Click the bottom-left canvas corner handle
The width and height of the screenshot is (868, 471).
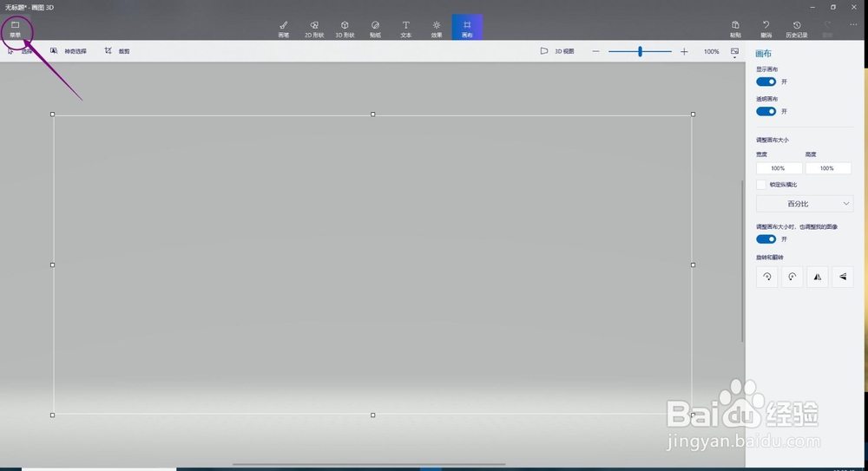[53, 415]
